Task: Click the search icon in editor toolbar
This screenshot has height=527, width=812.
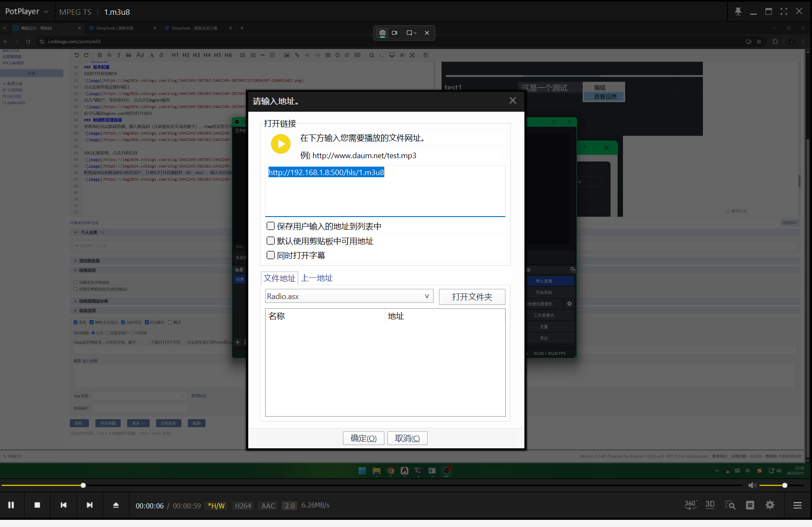Action: click(x=372, y=55)
